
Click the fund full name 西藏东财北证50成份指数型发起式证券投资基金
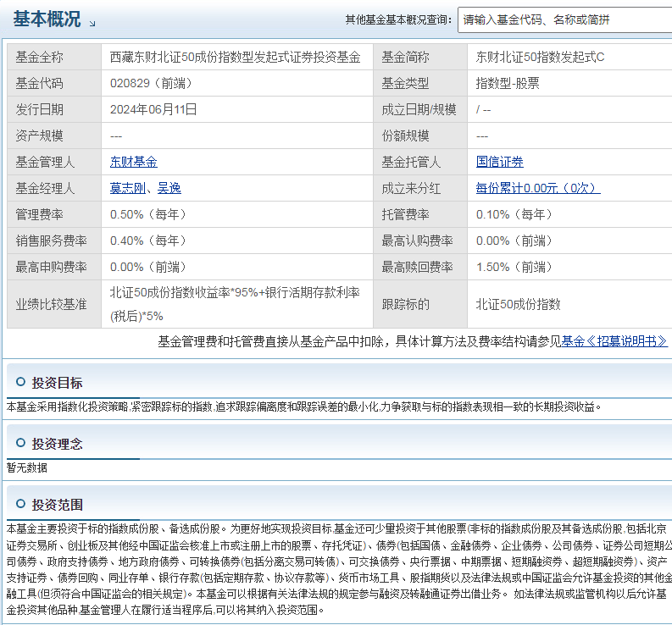(x=236, y=57)
